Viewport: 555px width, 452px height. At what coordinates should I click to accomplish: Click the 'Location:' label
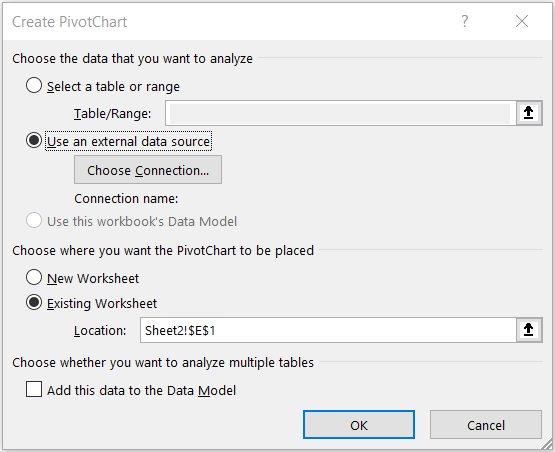(100, 330)
